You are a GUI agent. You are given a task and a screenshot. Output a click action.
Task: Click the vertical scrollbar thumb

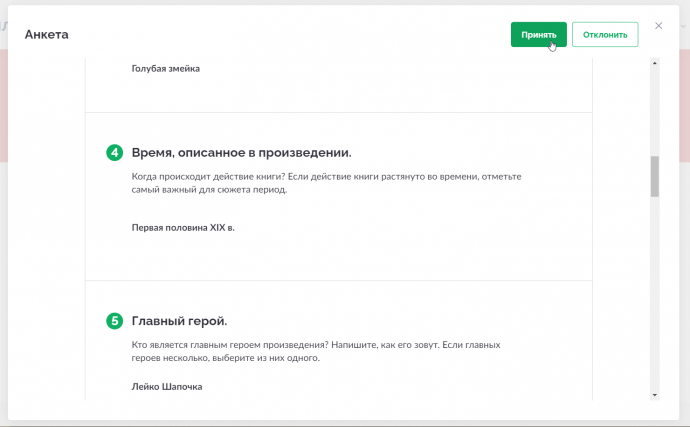click(655, 177)
